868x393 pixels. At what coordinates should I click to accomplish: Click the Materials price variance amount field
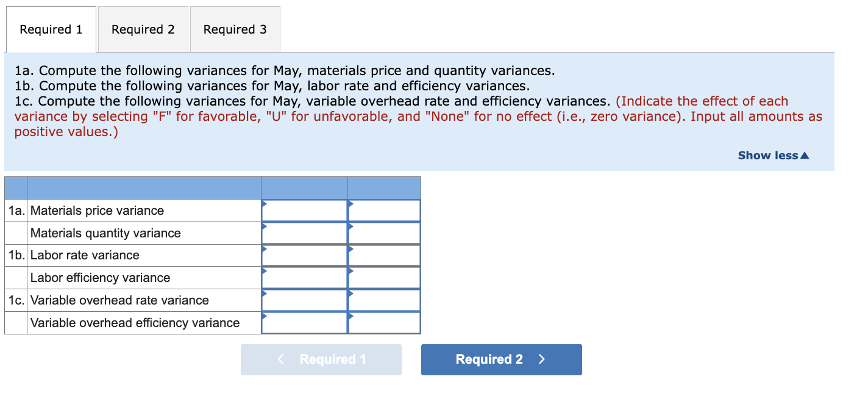(304, 210)
